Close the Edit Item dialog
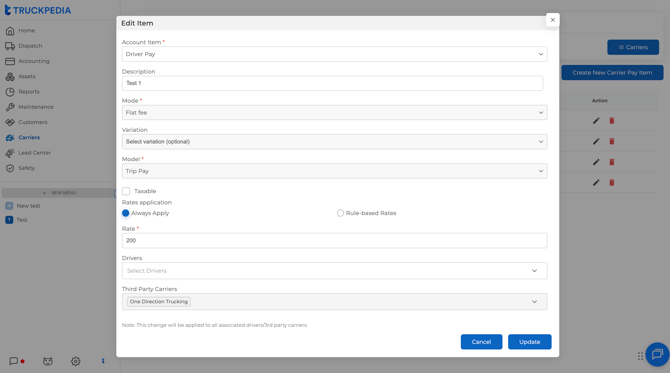 pyautogui.click(x=552, y=20)
